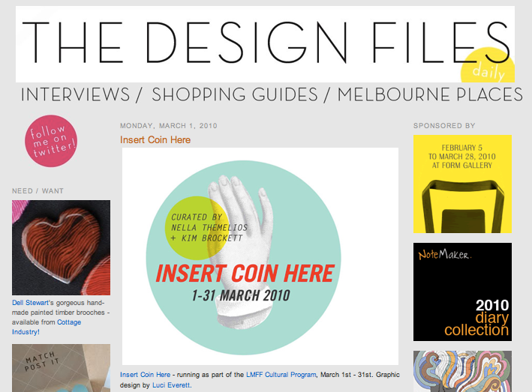Click the pink 'follow me on twitter' badge
The width and height of the screenshot is (532, 392).
pos(51,141)
